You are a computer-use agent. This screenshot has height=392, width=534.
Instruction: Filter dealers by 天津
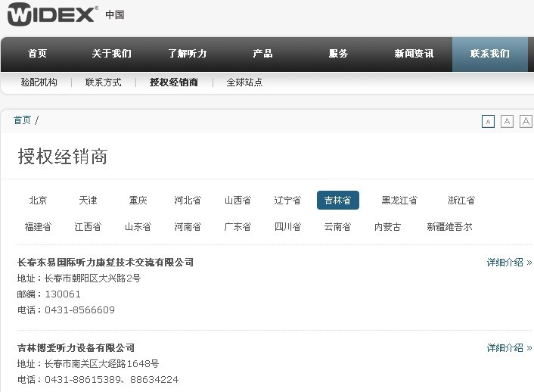88,200
